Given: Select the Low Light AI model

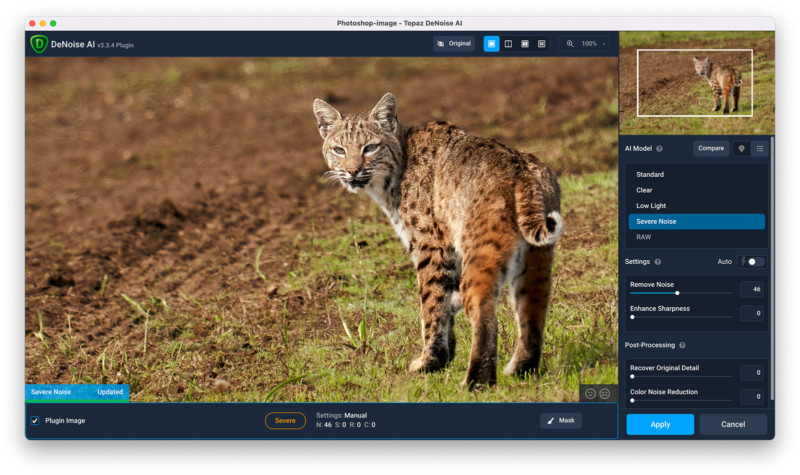Looking at the screenshot, I should tap(696, 206).
